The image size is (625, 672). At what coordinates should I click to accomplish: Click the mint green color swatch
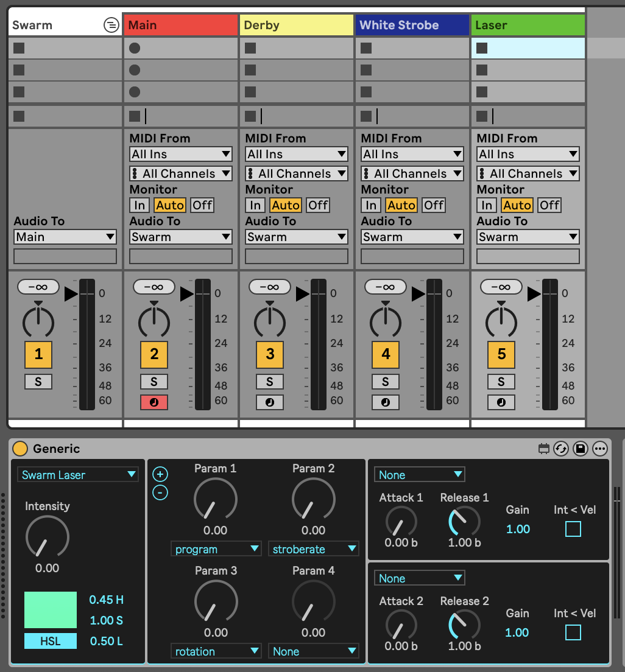[51, 609]
